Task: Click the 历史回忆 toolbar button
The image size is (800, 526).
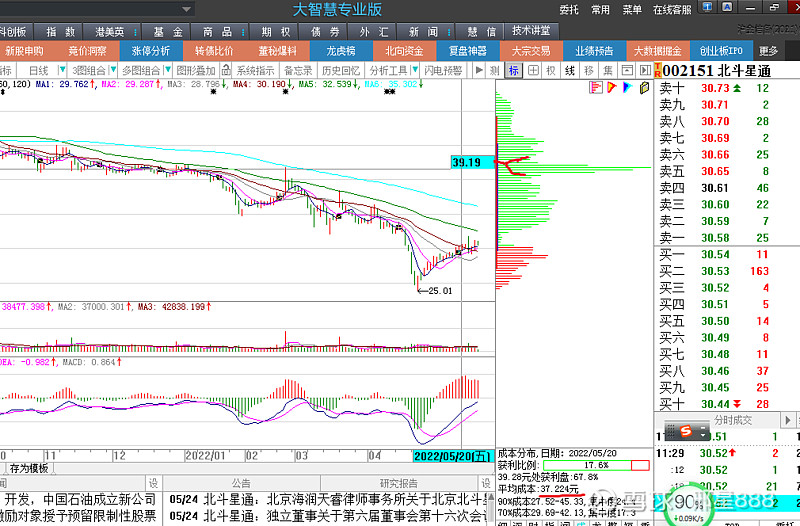Action: click(341, 70)
